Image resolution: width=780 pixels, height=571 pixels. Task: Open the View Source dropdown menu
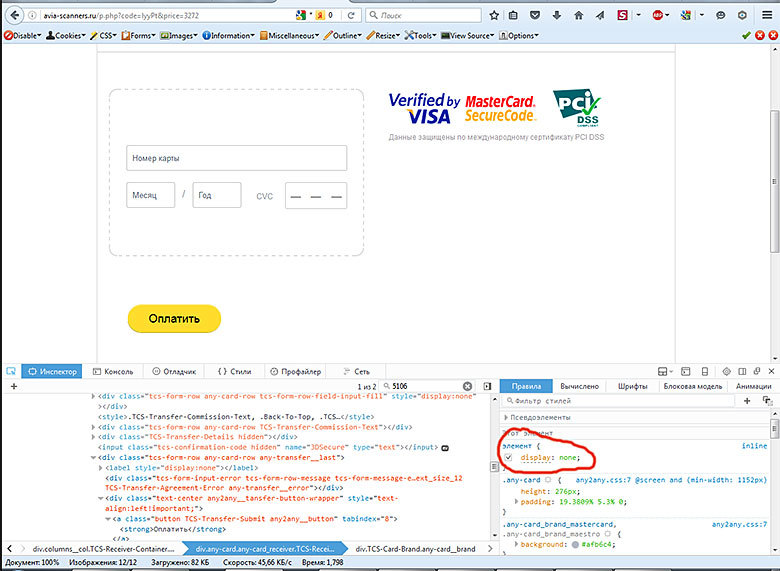tap(468, 35)
